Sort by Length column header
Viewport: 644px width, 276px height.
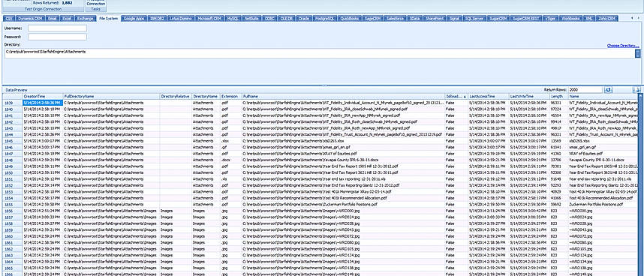tap(558, 96)
